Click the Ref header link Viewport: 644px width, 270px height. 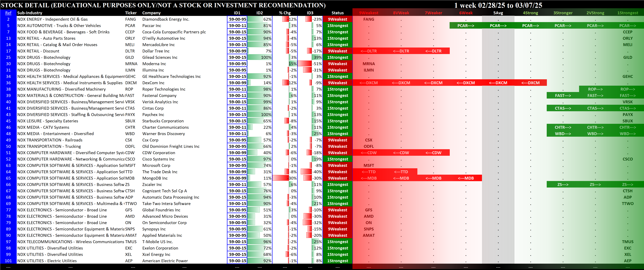point(8,13)
